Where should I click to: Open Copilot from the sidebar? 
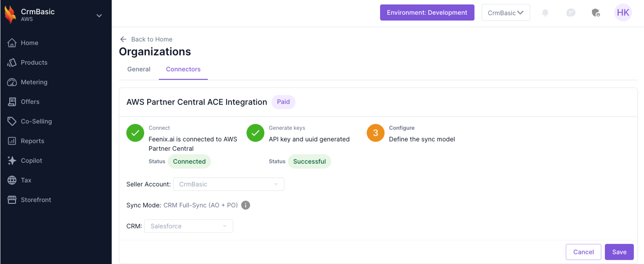point(31,160)
